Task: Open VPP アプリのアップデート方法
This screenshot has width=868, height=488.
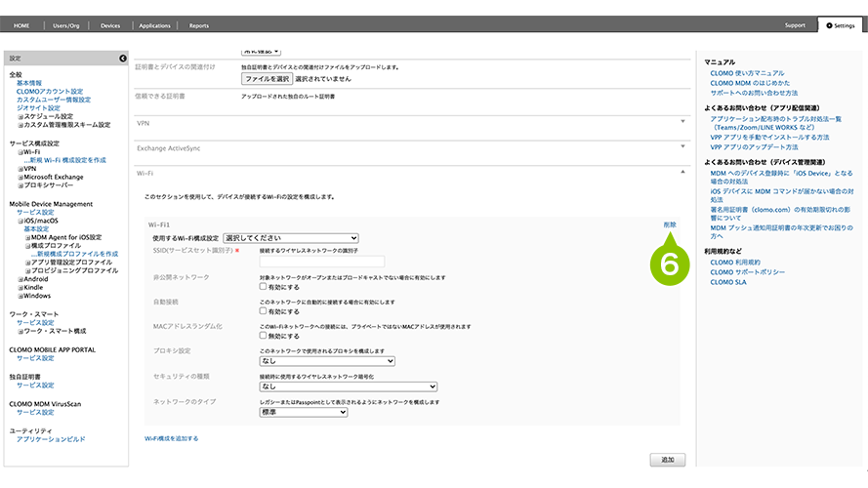Action: click(755, 147)
